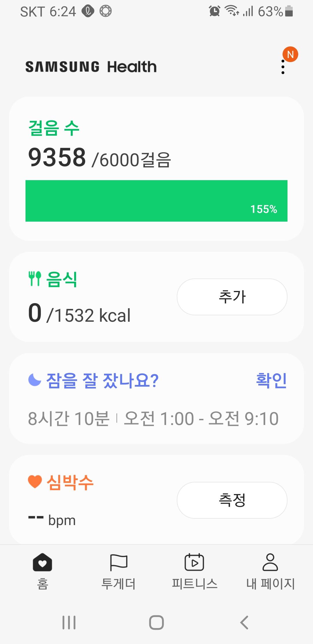
Task: Tap the Home tab heart house icon
Action: [42, 562]
